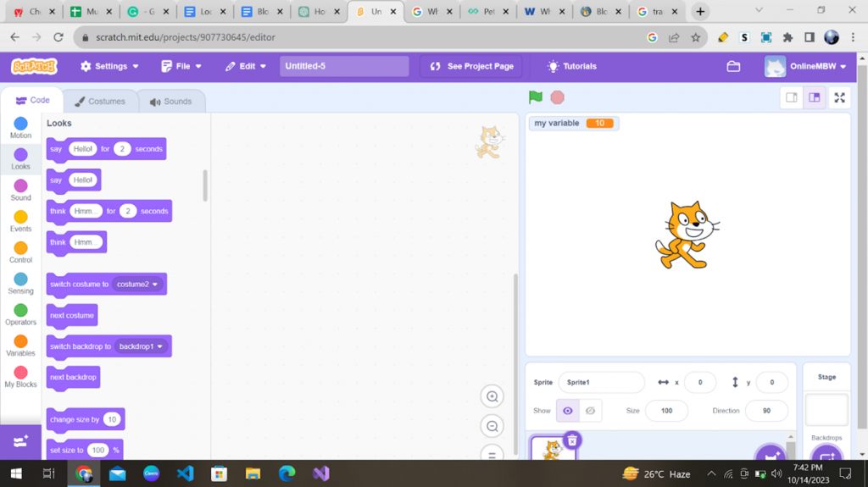Enter full screen stage mode
This screenshot has width=868, height=487.
coord(840,97)
